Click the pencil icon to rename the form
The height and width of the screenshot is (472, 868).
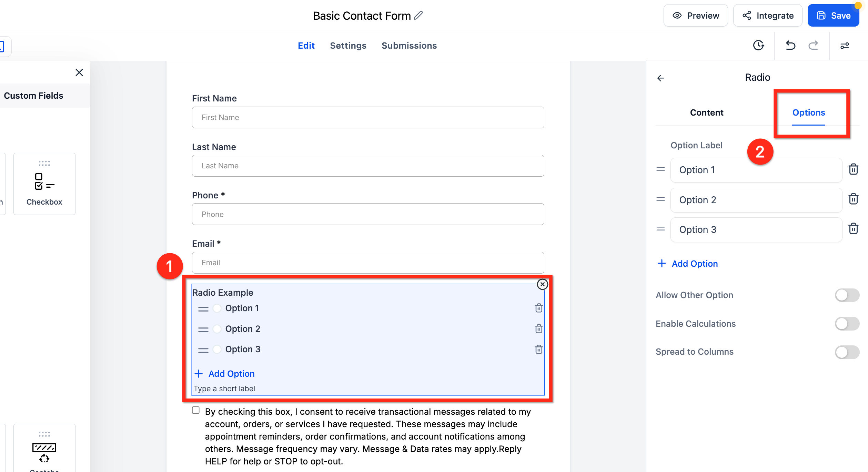click(418, 16)
